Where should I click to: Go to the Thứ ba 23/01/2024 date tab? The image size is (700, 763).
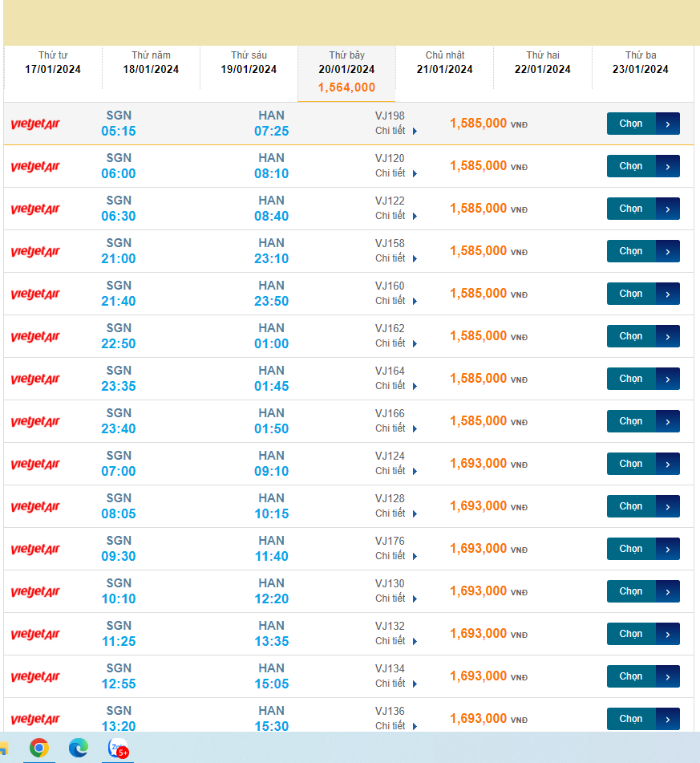click(x=641, y=63)
